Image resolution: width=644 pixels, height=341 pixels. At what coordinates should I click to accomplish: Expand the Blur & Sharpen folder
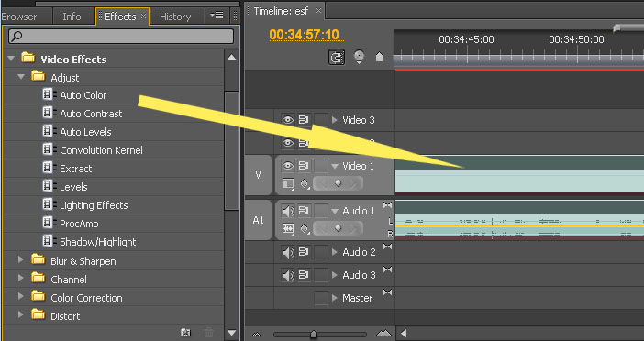click(21, 259)
